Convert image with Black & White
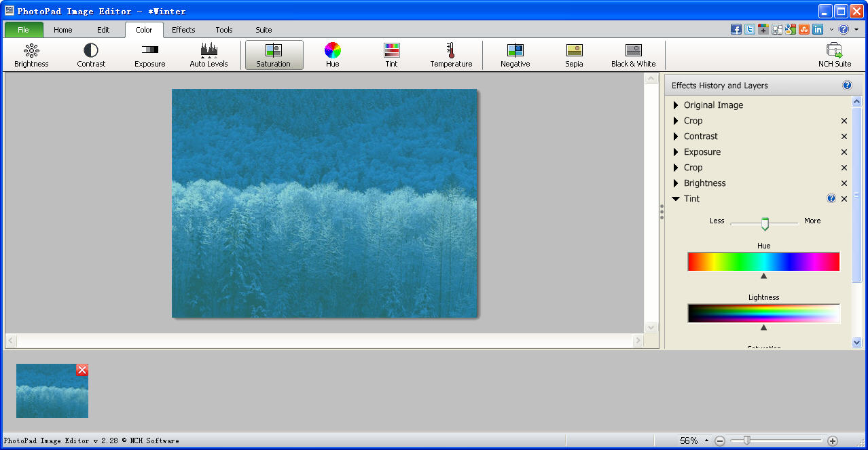This screenshot has height=450, width=868. click(634, 55)
